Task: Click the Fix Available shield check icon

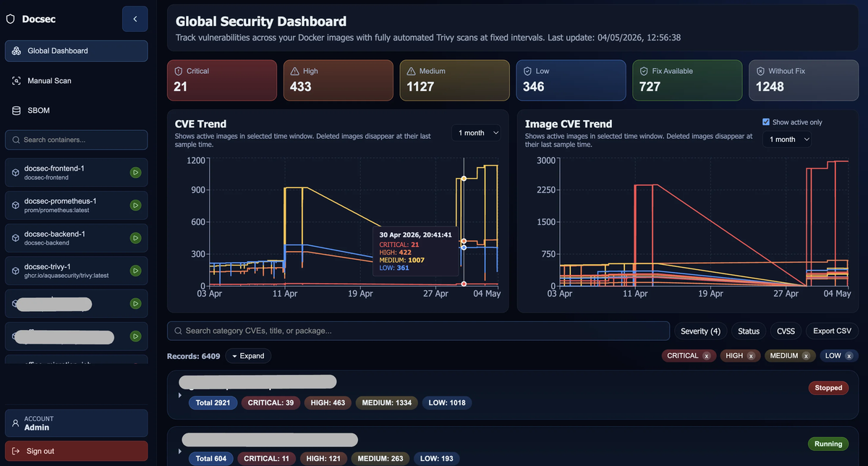Action: [644, 71]
